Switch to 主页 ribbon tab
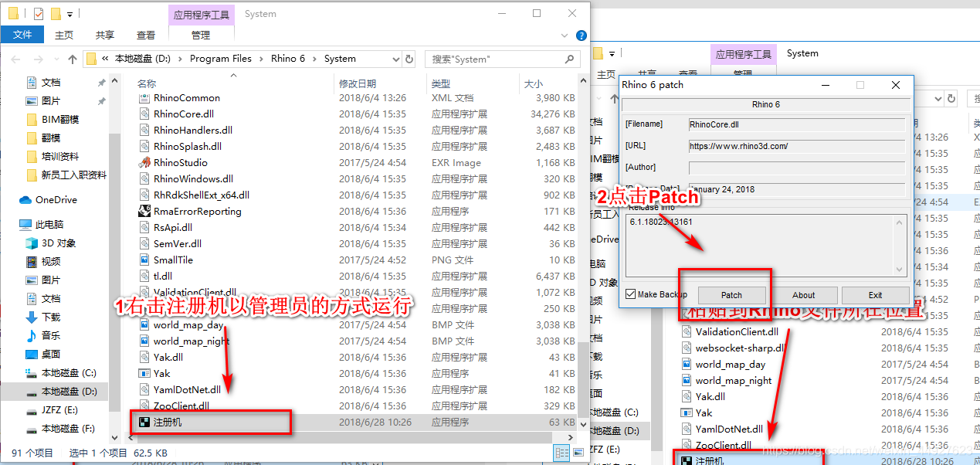980x465 pixels. tap(64, 35)
